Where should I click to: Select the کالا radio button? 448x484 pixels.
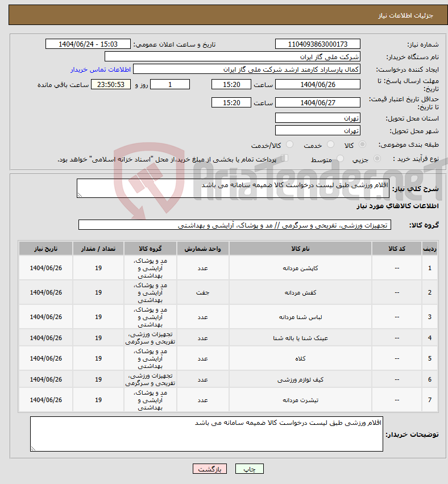pyautogui.click(x=363, y=144)
